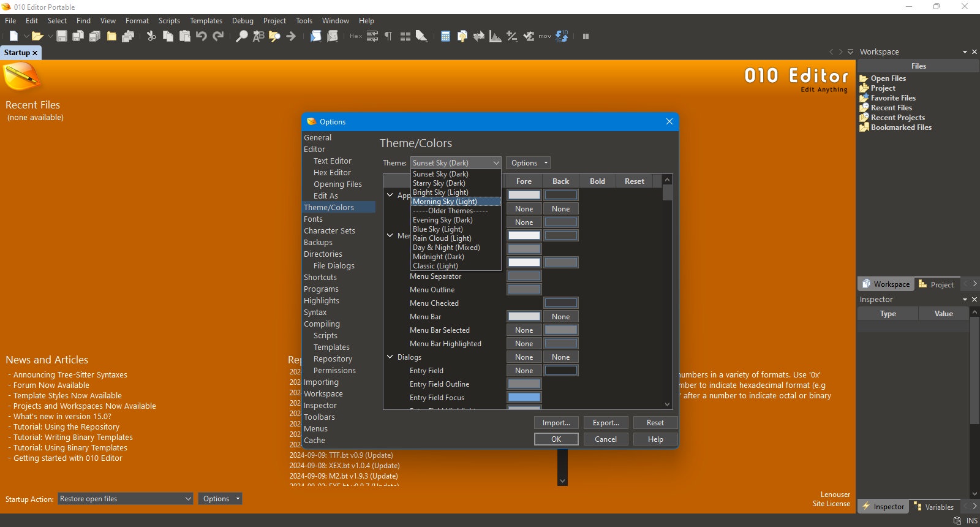This screenshot has height=527, width=980.
Task: Toggle the Hex edit mode button
Action: 355,36
